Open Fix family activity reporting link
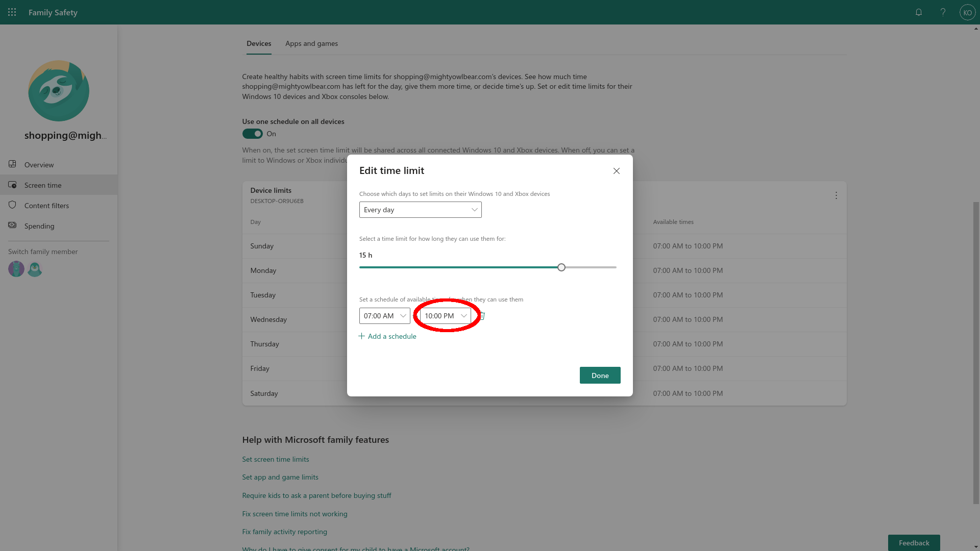 (284, 532)
